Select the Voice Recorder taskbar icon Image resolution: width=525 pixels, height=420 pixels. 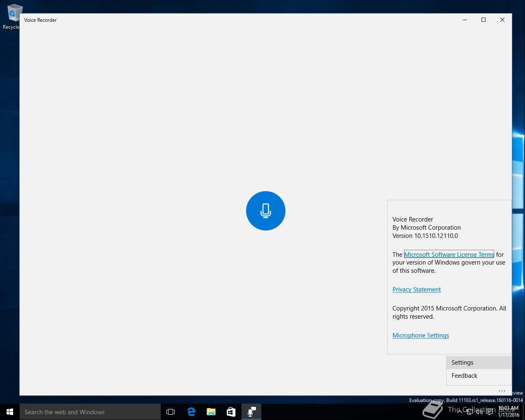point(252,412)
